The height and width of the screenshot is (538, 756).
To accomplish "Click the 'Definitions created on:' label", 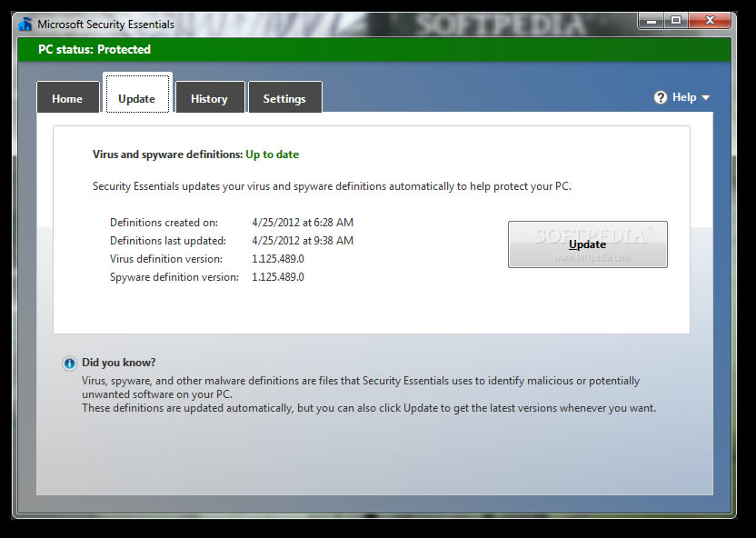I will click(164, 223).
